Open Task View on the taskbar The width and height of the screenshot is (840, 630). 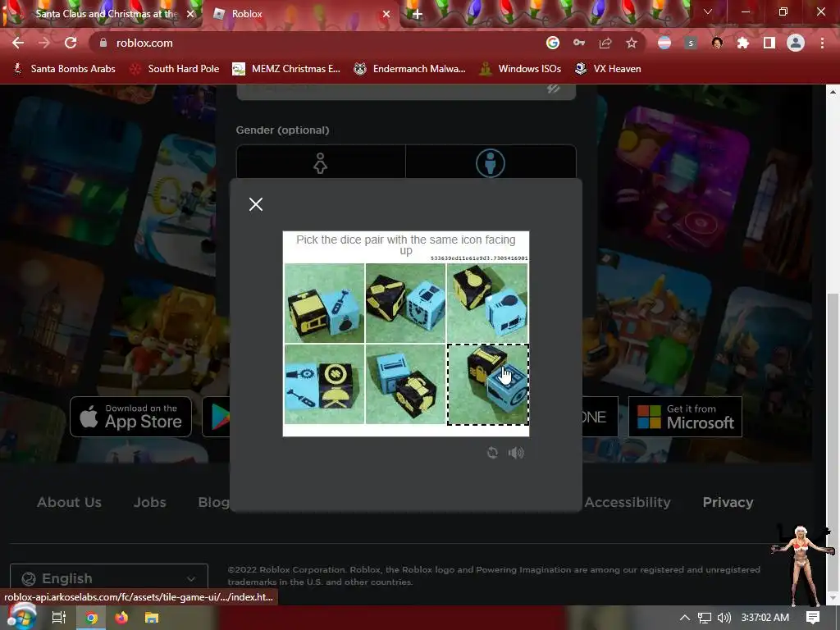pos(58,618)
